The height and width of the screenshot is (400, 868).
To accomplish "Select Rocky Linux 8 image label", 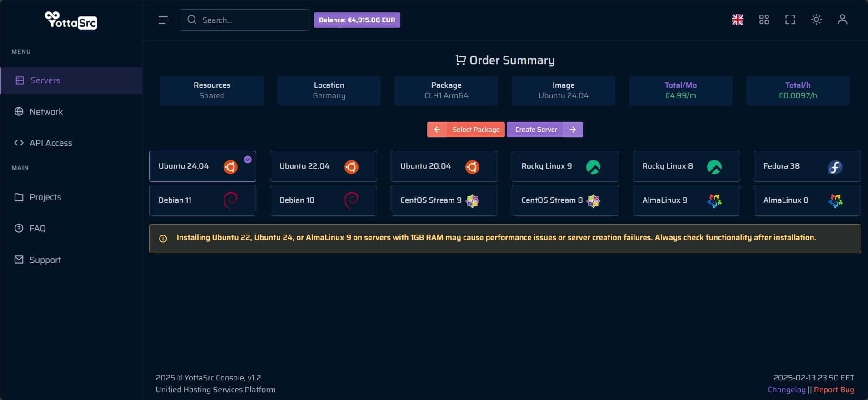I will point(668,166).
